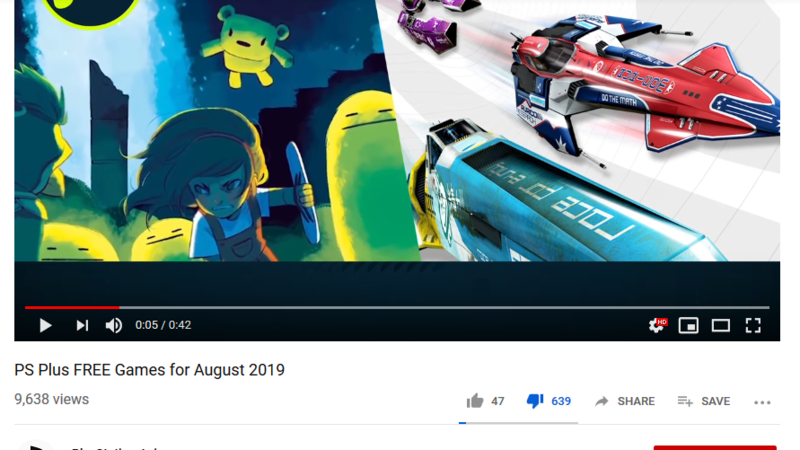Click the share arrow icon
Viewport: 800px width, 450px height.
[602, 402]
